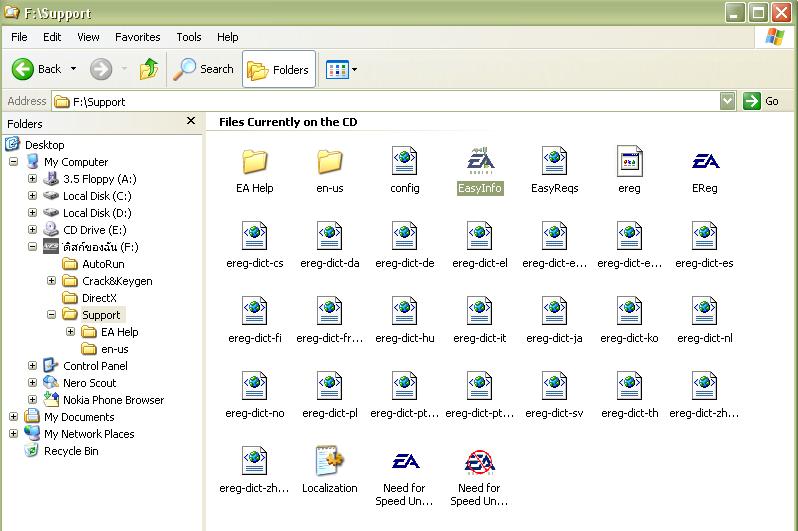
Task: Click the Forward navigation arrow
Action: 101,69
